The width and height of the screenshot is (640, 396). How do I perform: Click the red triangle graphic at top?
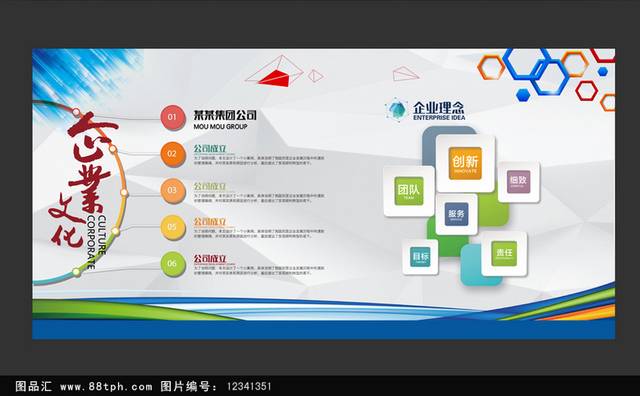(x=274, y=78)
